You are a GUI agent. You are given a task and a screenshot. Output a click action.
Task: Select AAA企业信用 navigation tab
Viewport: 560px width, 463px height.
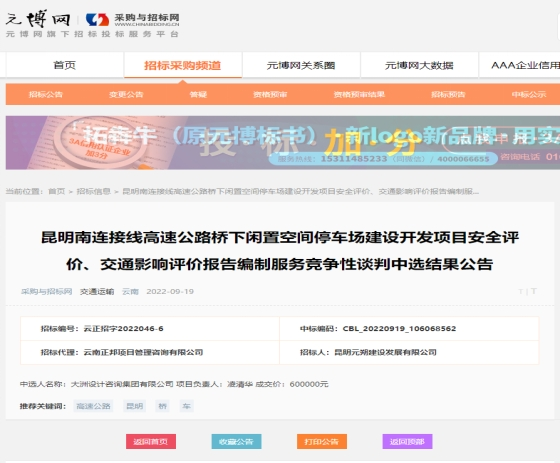[x=525, y=65]
